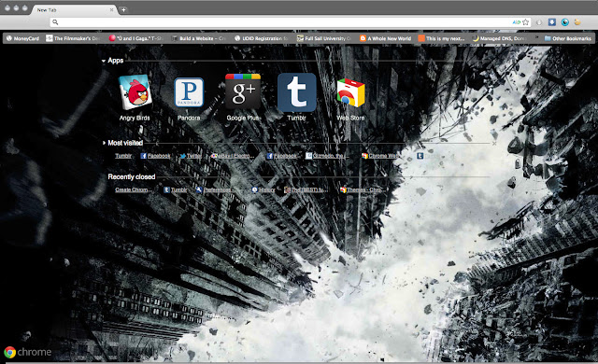The height and width of the screenshot is (364, 598).
Task: Open the Pandora app
Action: coord(189,98)
